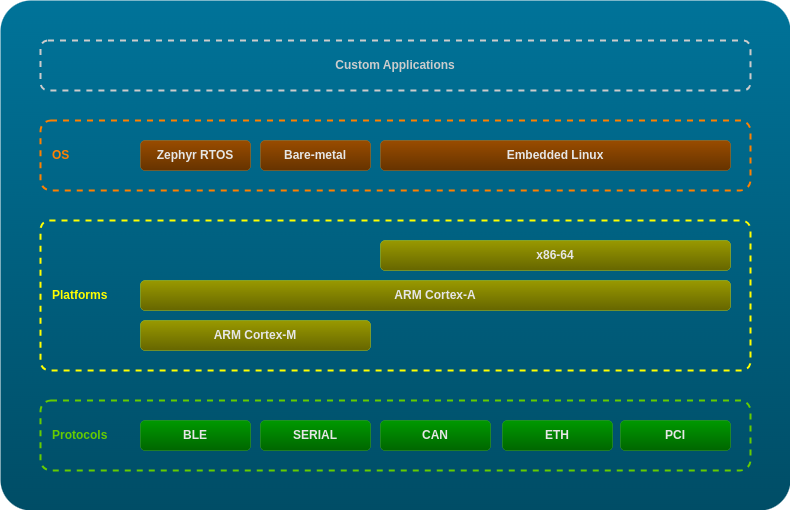Select the Embedded Linux block
Viewport: 790px width, 510px height.
(555, 155)
